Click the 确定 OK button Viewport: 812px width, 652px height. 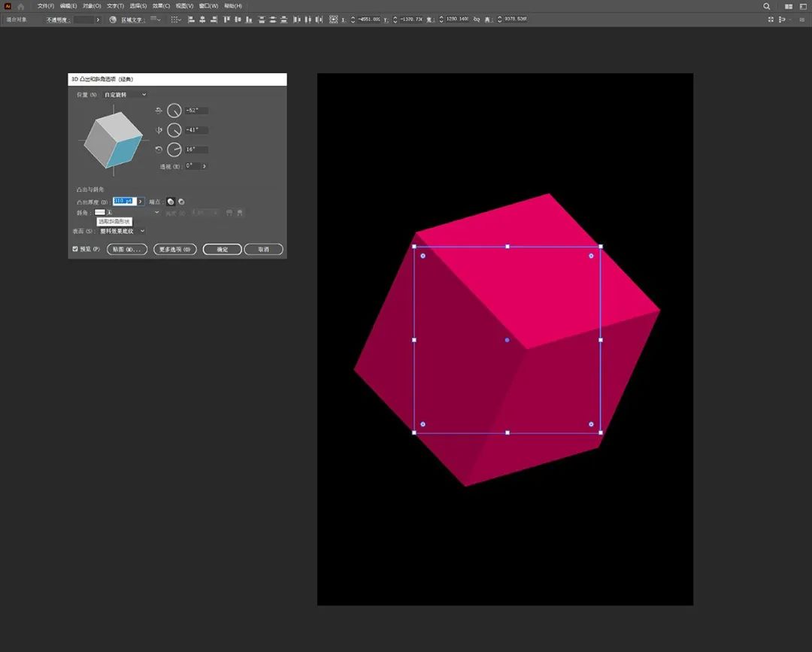(x=222, y=249)
